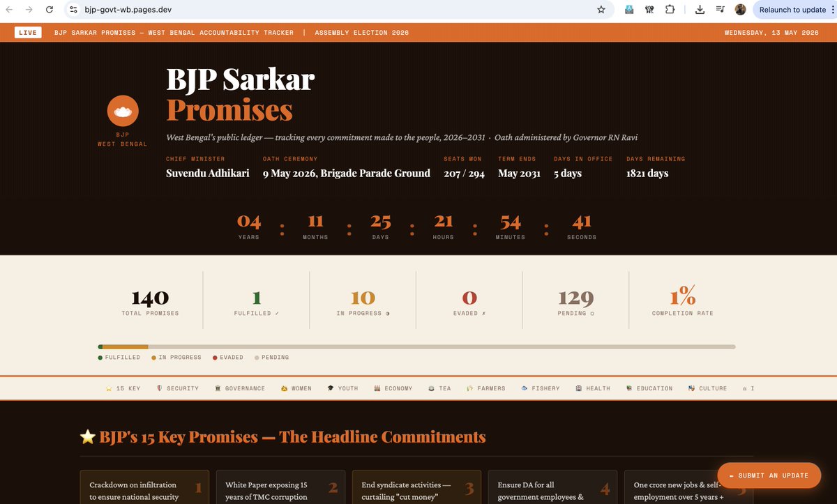This screenshot has width=837, height=504.
Task: Click the address bar URL bjp-govt-wb.pages.dev
Action: coord(128,10)
